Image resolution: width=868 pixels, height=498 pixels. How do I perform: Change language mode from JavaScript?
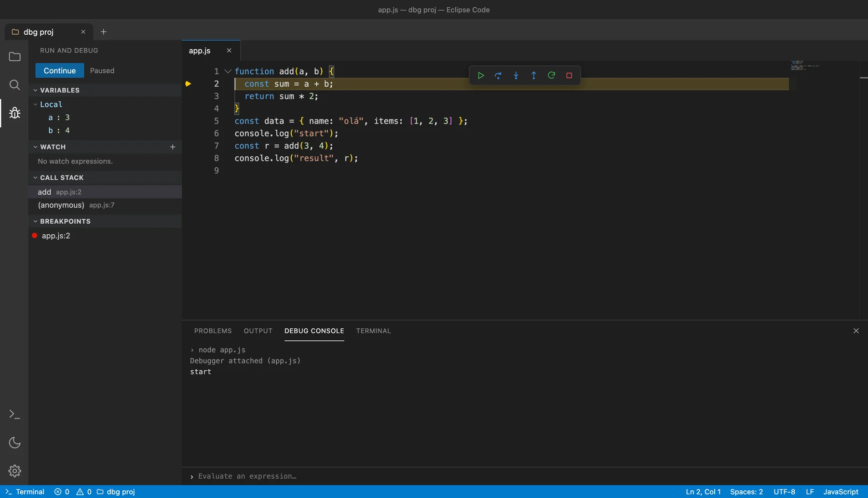(x=841, y=492)
